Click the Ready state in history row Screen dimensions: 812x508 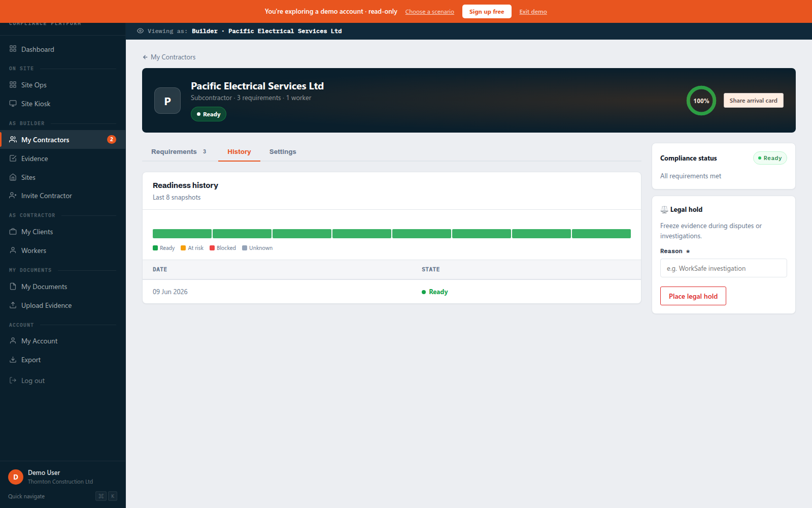pos(435,292)
